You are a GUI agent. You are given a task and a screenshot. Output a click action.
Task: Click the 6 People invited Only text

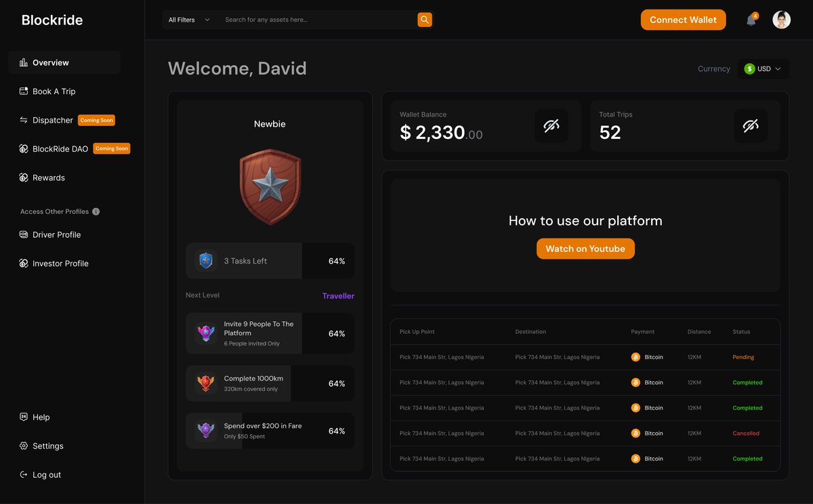(252, 343)
